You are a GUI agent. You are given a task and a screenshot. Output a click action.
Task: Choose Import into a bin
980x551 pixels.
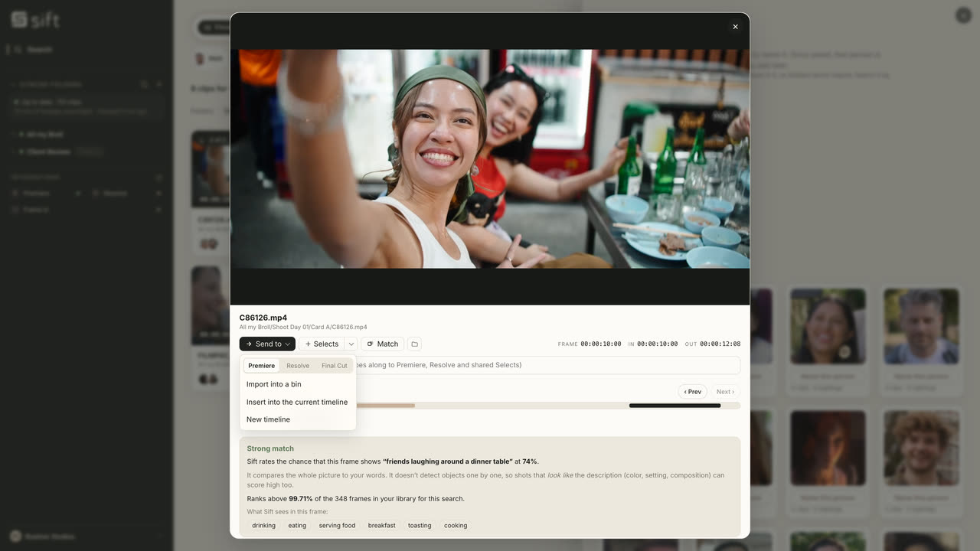click(x=298, y=384)
